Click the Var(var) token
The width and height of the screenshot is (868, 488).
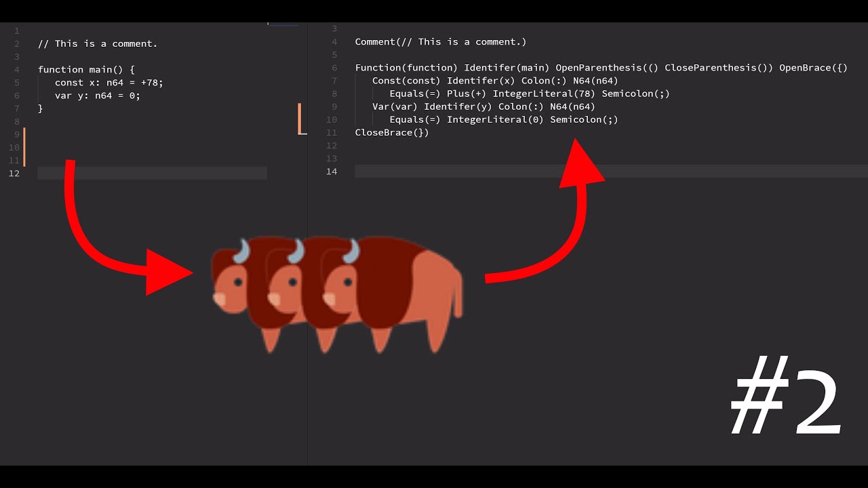point(395,106)
